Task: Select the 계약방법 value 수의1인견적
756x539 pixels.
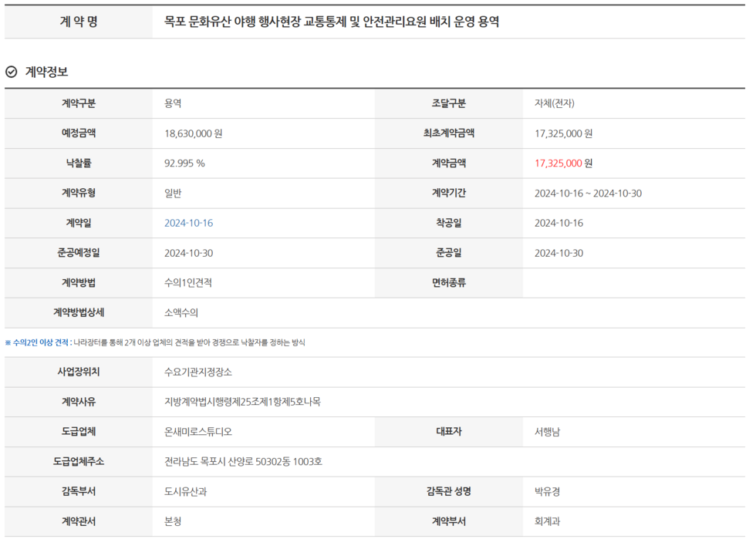Action: 188,282
